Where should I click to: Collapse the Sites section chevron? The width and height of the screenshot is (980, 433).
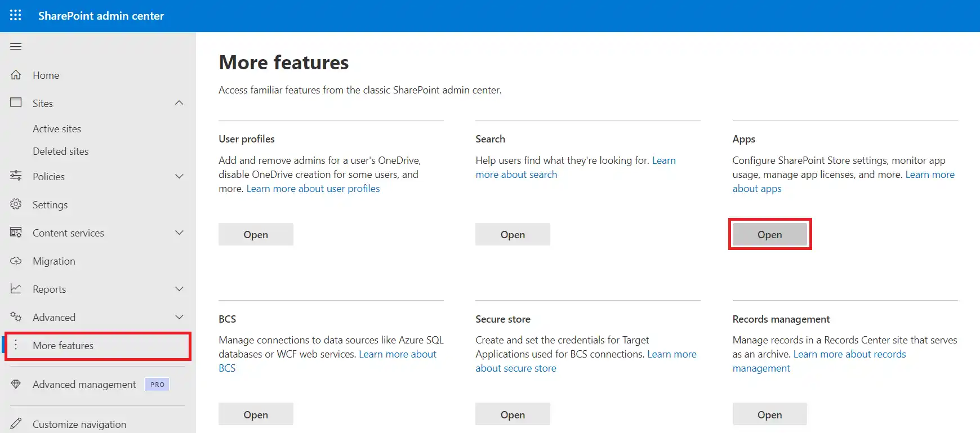click(179, 102)
